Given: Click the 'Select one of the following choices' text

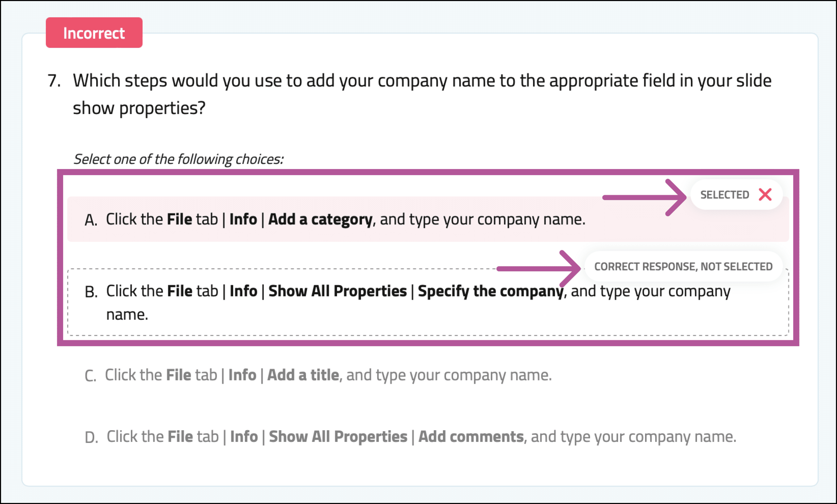Looking at the screenshot, I should [179, 159].
